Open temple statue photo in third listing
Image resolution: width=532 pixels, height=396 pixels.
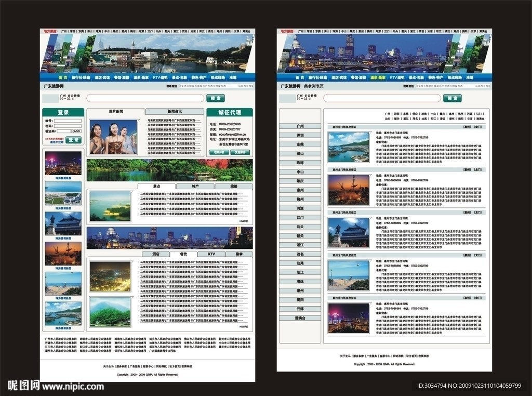pyautogui.click(x=349, y=232)
